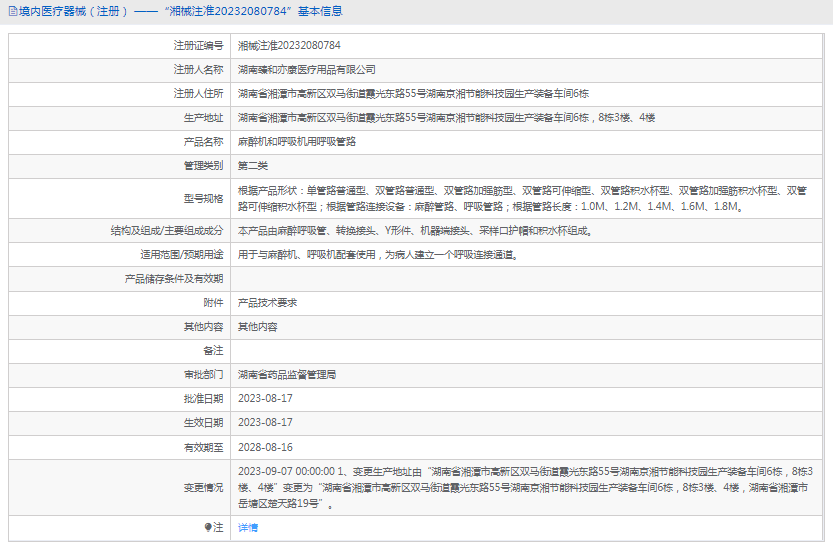Click the 生效日期 value 2023-08-17
Image resolution: width=833 pixels, height=545 pixels.
tap(265, 422)
